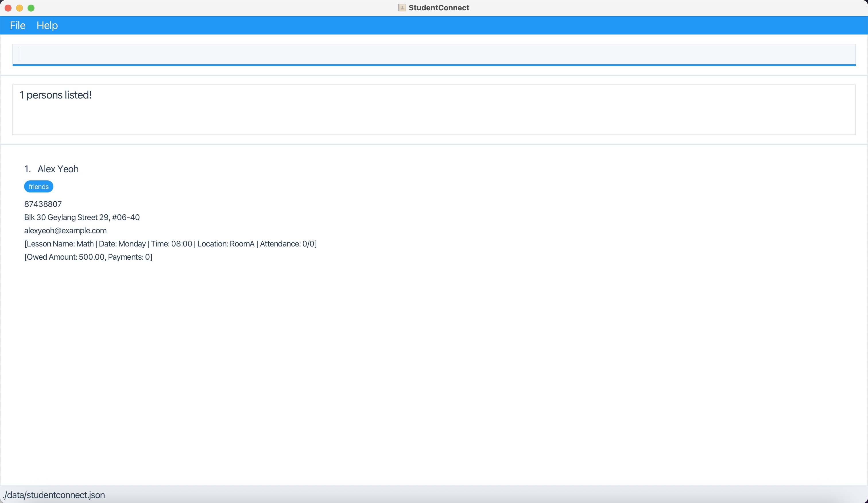Open the Help menu
868x503 pixels.
(x=47, y=25)
